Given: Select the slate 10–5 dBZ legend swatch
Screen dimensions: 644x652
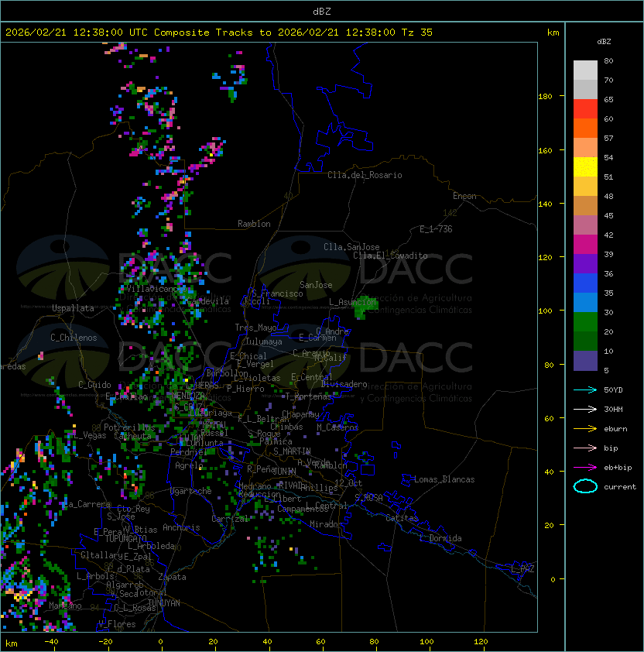Looking at the screenshot, I should [x=585, y=361].
